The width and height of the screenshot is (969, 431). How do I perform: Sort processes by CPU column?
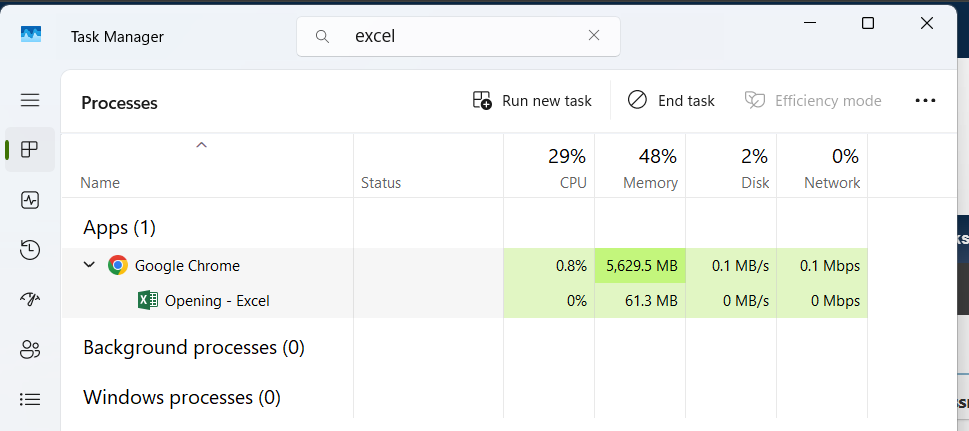click(x=549, y=167)
